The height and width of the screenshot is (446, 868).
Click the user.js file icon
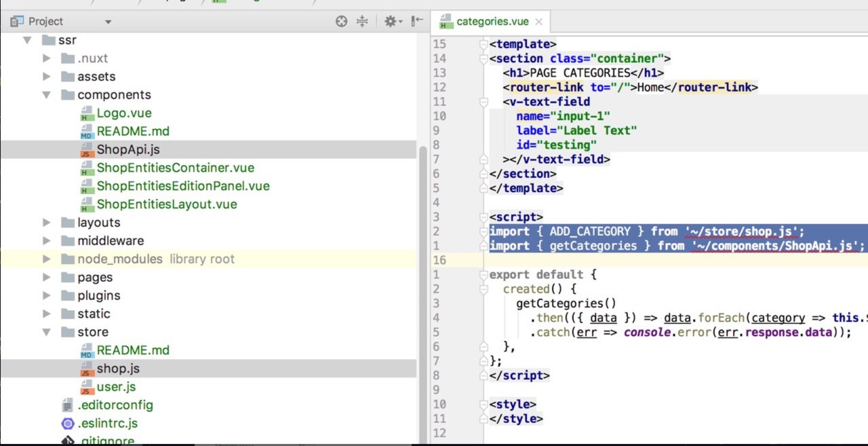point(86,388)
